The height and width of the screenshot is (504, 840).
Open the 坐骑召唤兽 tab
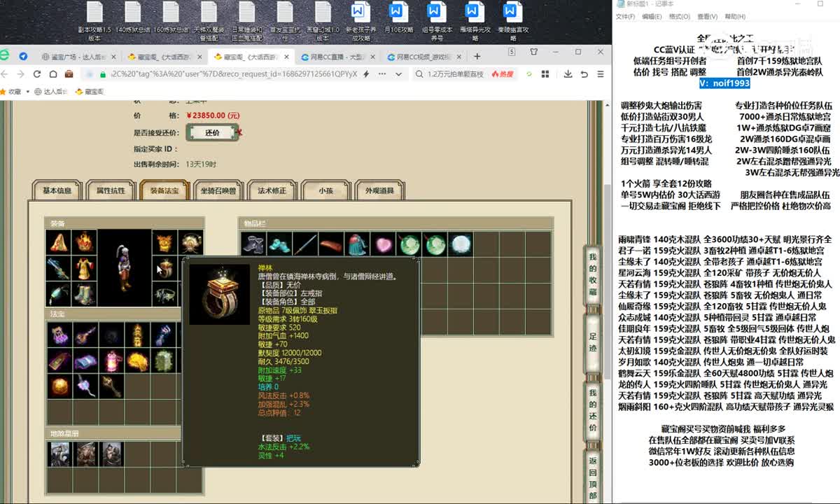(218, 190)
